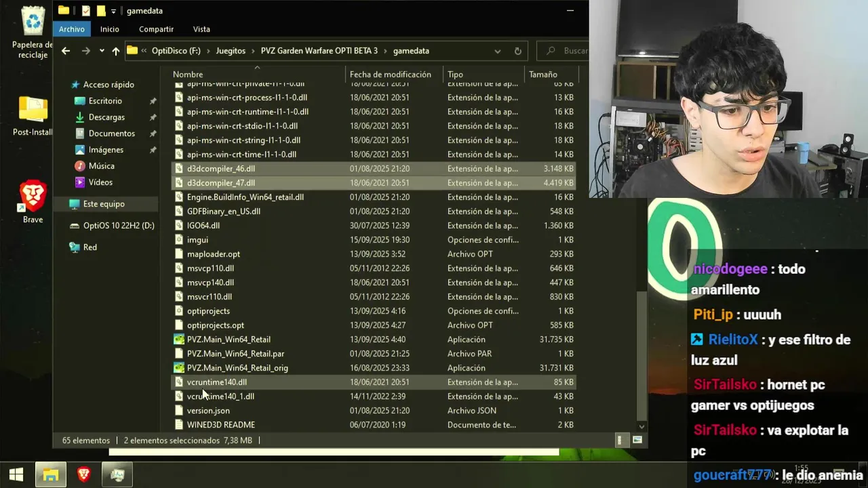Open Imágenes in the sidebar

pyautogui.click(x=106, y=150)
